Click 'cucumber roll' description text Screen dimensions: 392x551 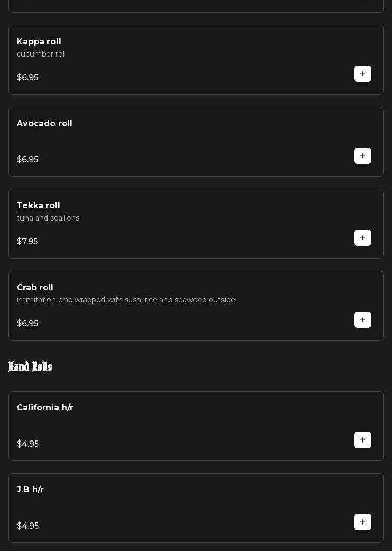(41, 54)
